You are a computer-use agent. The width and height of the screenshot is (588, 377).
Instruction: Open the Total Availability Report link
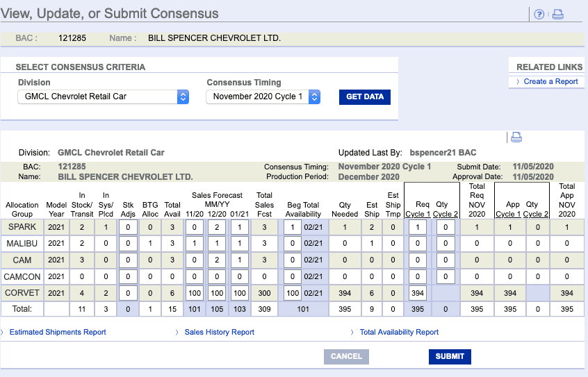click(x=399, y=332)
